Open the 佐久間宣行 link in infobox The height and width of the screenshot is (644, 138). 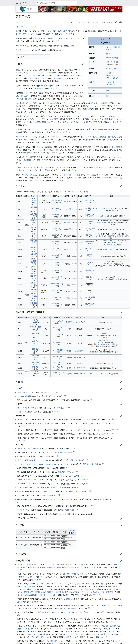pos(110,75)
